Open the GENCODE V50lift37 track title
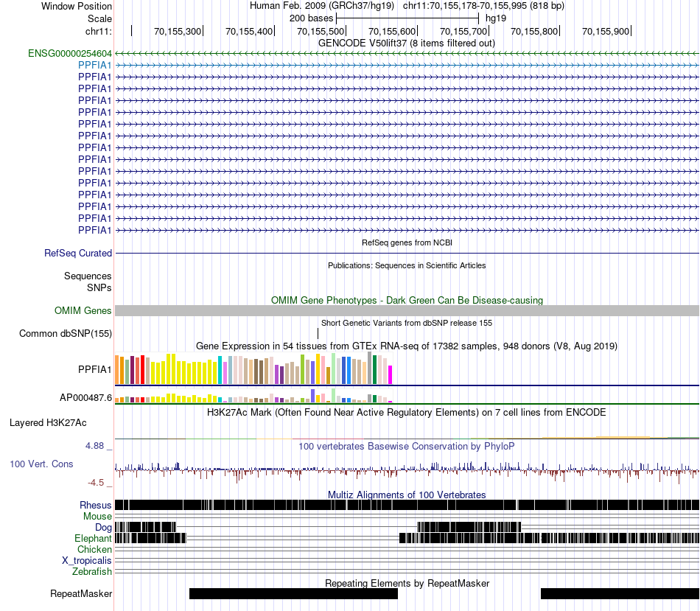Viewport: 700px width, 611px height. pyautogui.click(x=406, y=43)
